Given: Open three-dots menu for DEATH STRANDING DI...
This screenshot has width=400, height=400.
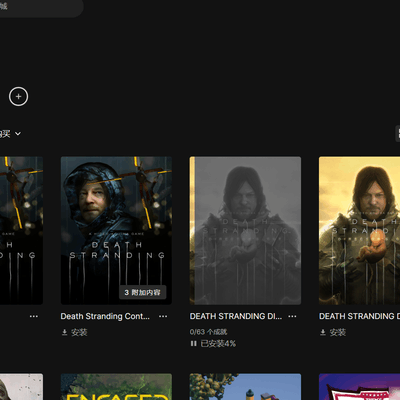Looking at the screenshot, I should (292, 316).
